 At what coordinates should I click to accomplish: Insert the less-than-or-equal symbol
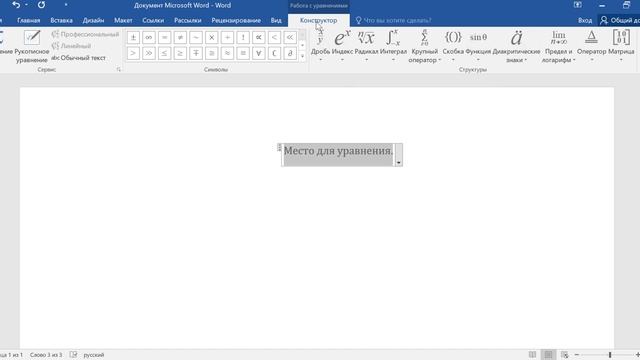(164, 53)
